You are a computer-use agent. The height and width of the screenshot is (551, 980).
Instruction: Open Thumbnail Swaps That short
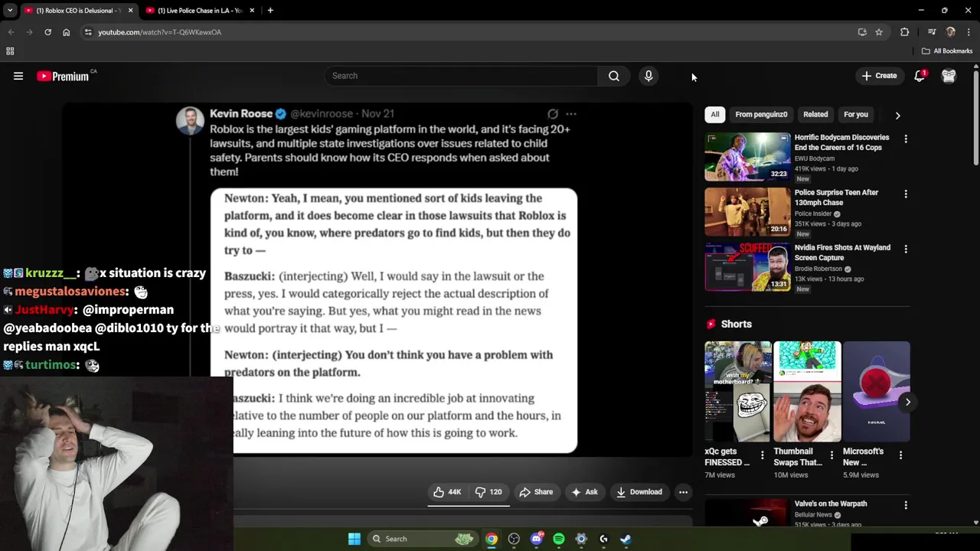pos(807,392)
